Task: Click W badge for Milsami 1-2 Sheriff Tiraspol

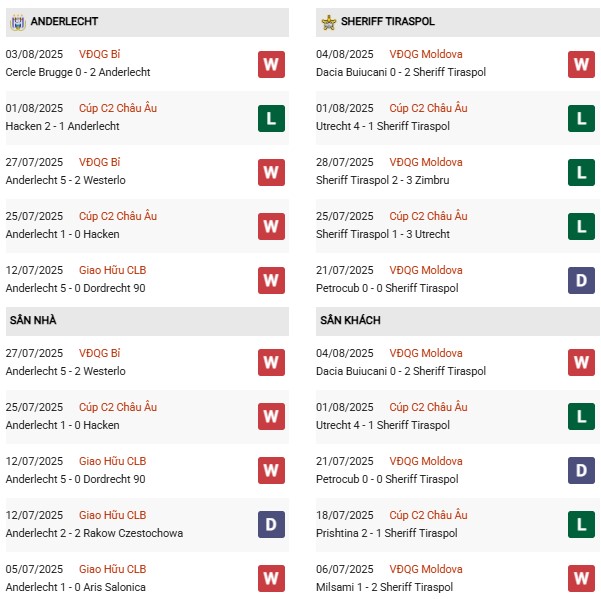Action: pyautogui.click(x=581, y=579)
